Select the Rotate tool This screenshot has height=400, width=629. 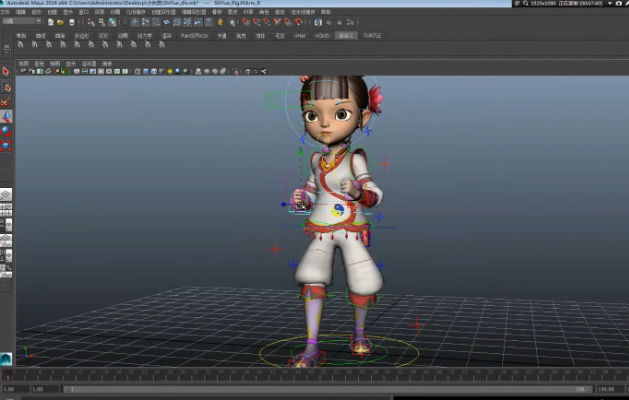tap(6, 131)
